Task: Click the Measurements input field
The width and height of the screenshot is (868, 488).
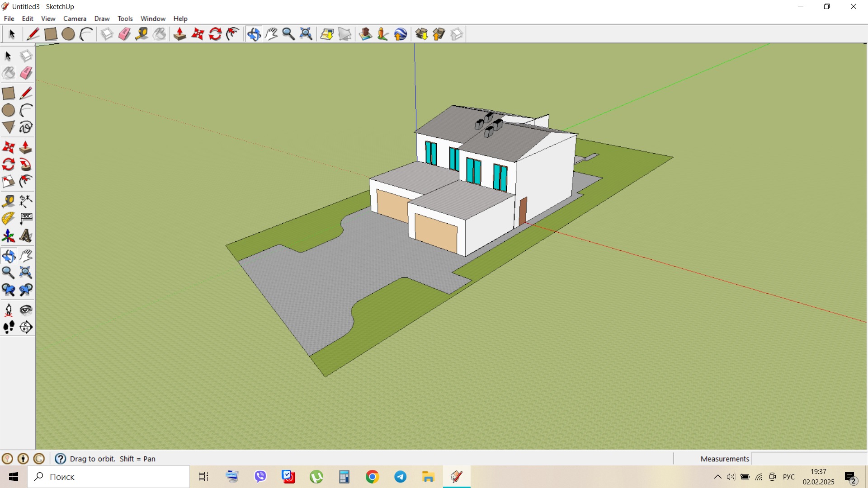Action: click(809, 459)
